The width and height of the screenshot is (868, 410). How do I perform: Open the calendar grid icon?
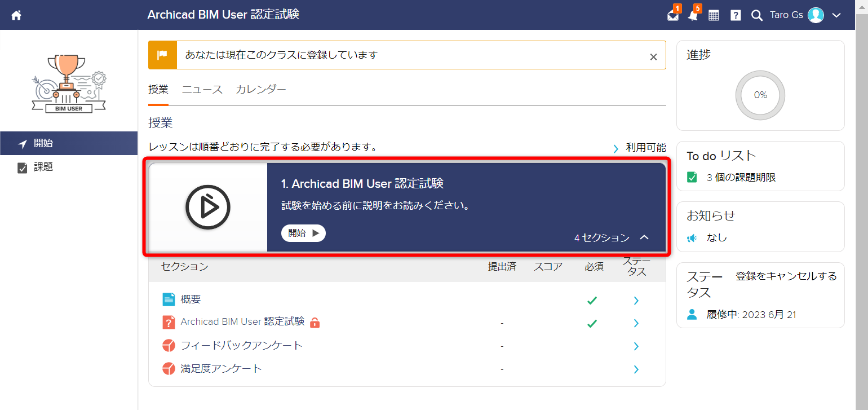pos(714,16)
